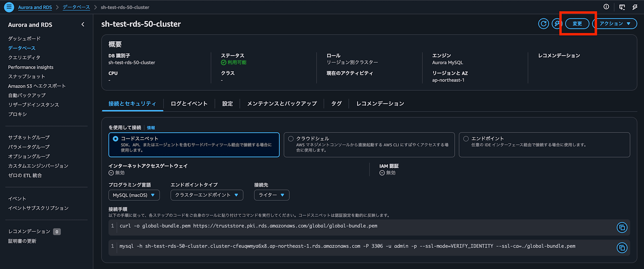
Task: Refresh the cluster details with the reload icon
Action: pos(544,24)
